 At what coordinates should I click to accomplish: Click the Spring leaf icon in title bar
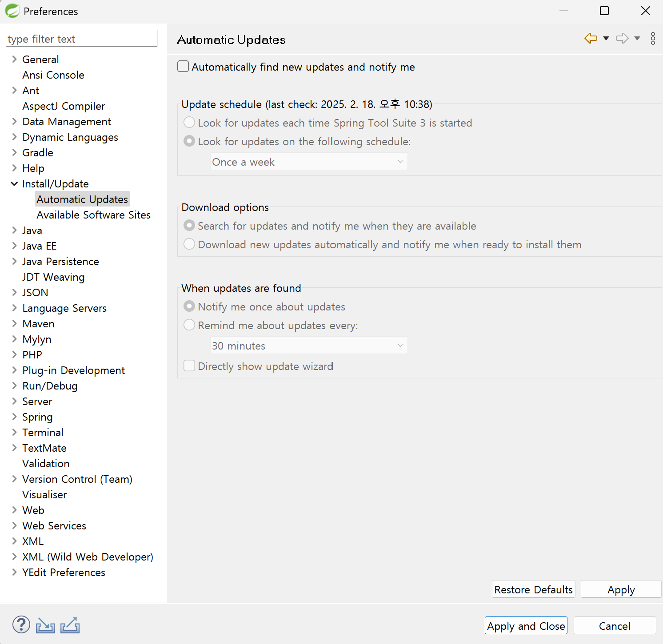pyautogui.click(x=12, y=11)
